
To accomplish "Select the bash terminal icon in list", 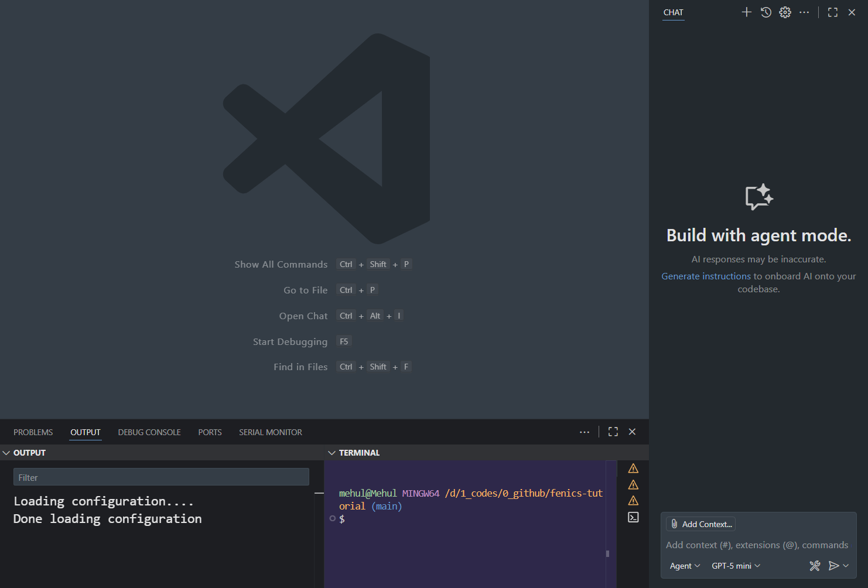I will 633,517.
